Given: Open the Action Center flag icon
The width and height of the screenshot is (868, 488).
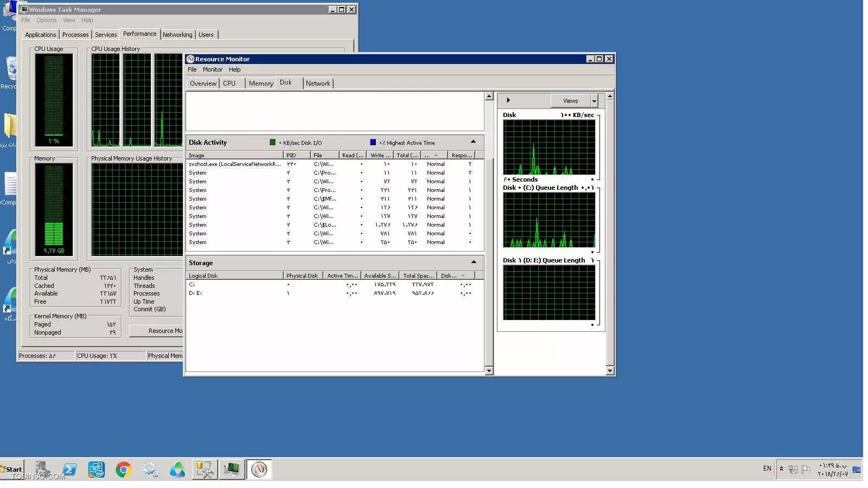Looking at the screenshot, I should tap(806, 470).
